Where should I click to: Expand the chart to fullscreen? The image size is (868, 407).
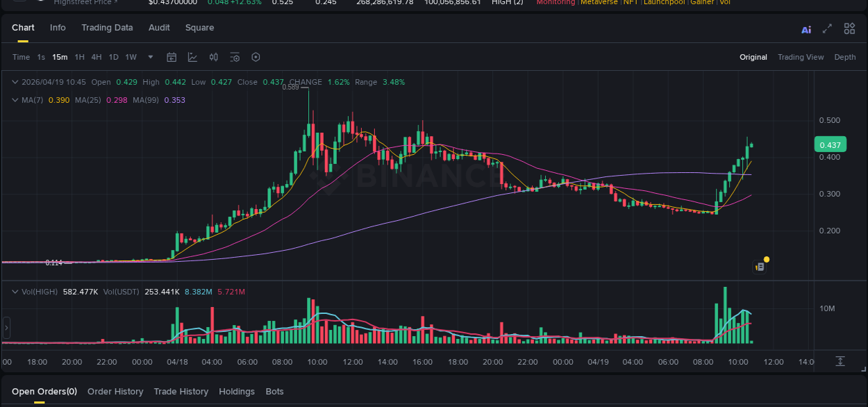pos(826,28)
